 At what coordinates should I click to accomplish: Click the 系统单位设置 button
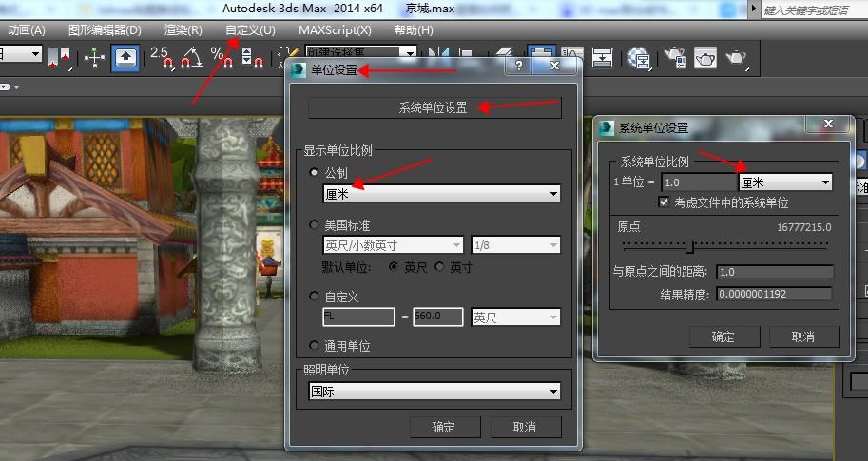434,108
